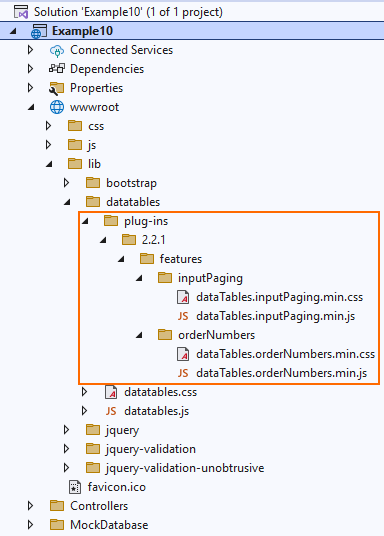Collapse the orderNumbers folder
The height and width of the screenshot is (536, 384).
coord(140,335)
